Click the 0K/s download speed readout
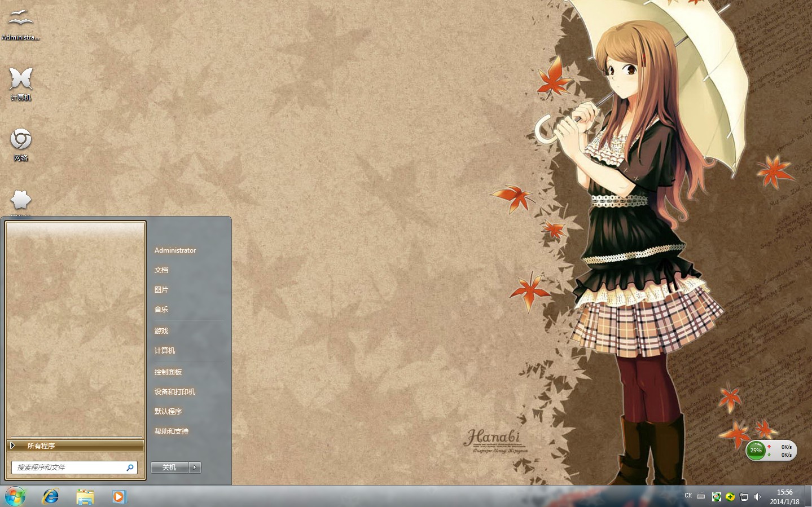 pyautogui.click(x=786, y=455)
